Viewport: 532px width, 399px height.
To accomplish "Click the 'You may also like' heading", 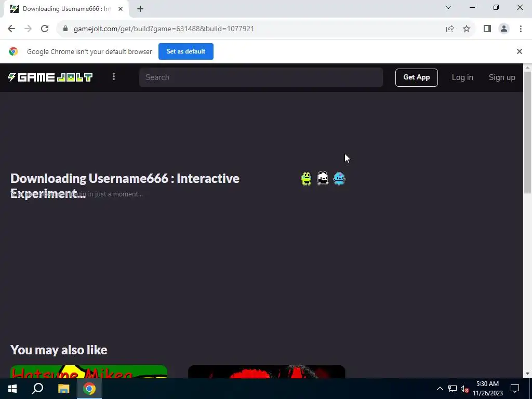I will click(59, 350).
